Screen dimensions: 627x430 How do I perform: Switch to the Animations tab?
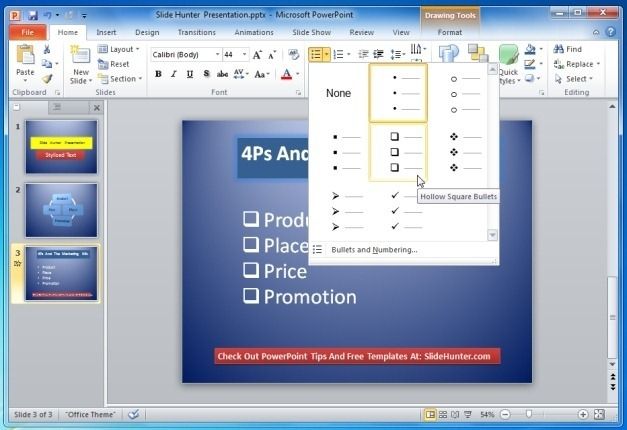(254, 32)
